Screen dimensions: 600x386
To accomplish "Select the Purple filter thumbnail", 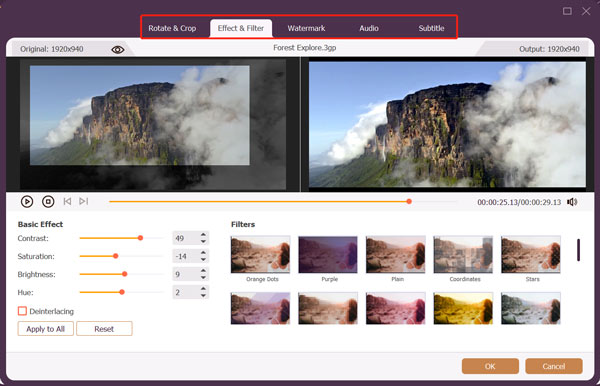I will click(328, 254).
